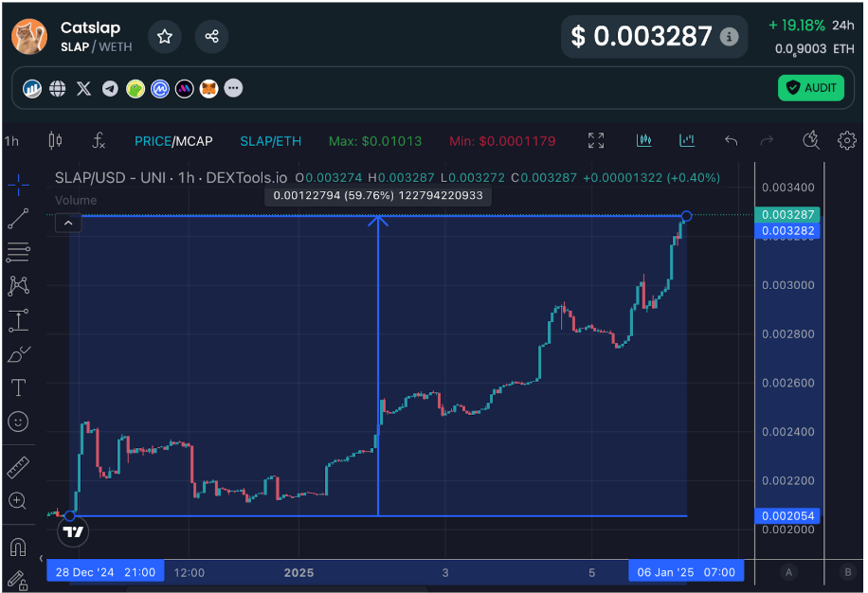The width and height of the screenshot is (868, 593).
Task: Click the Max: $0.01013 value
Action: 375,141
